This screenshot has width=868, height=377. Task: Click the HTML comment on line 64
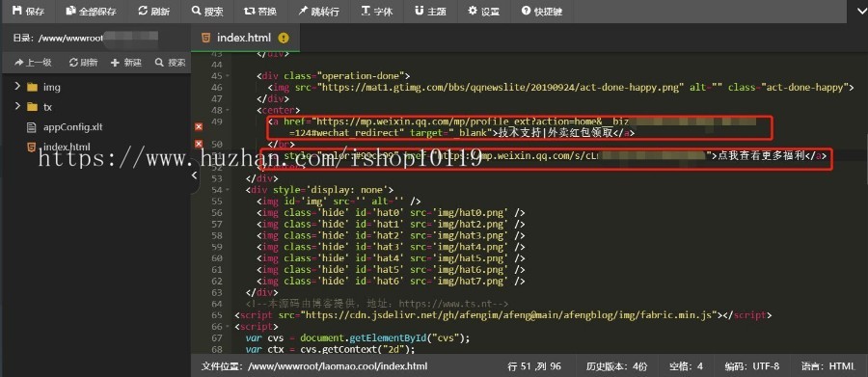coord(377,304)
